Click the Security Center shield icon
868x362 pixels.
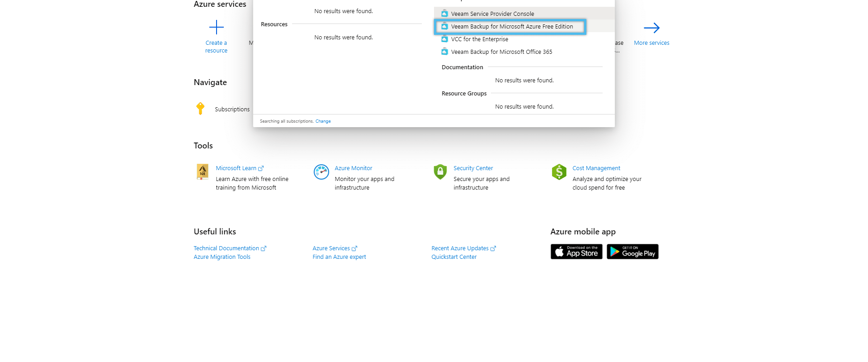(x=440, y=172)
